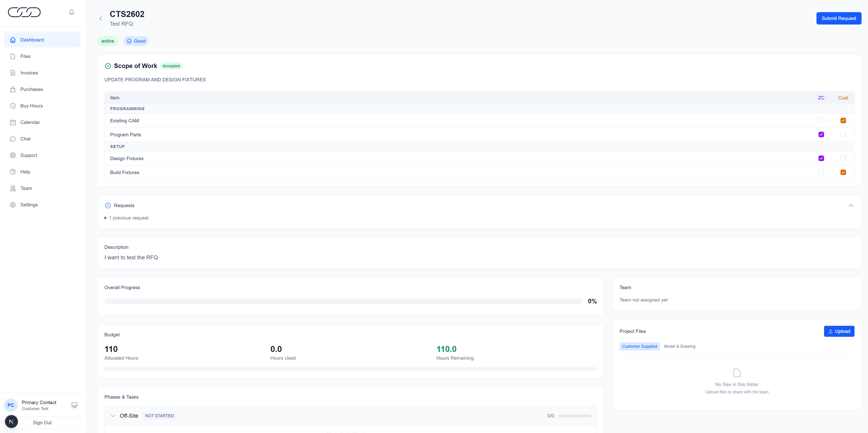Uncheck the Cust checkbox for Existing CAM
The height and width of the screenshot is (433, 868).
(843, 120)
